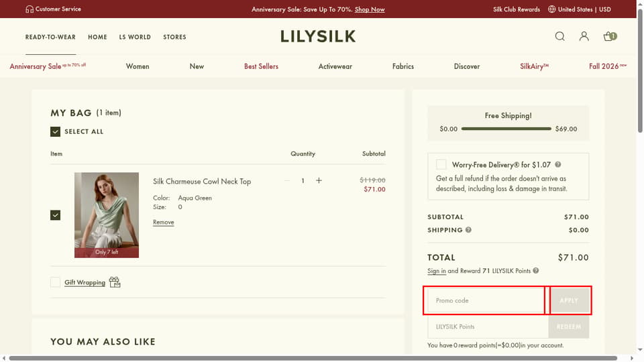
Task: Click the vertical page scrollbar
Action: tap(640, 70)
